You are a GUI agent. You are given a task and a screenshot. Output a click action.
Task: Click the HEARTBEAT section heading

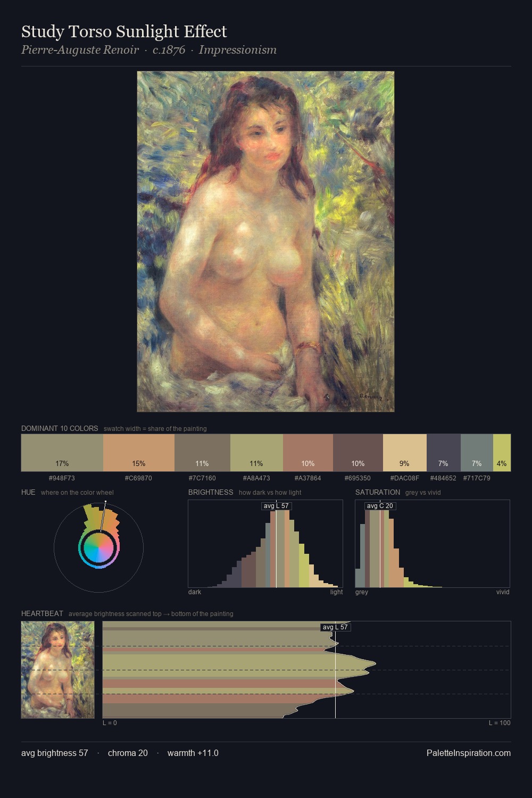coord(42,613)
